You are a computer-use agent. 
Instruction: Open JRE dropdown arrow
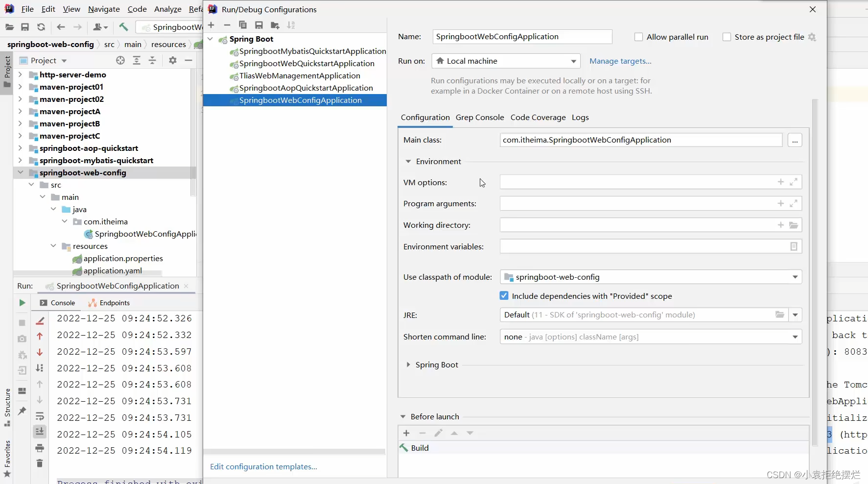coord(796,315)
